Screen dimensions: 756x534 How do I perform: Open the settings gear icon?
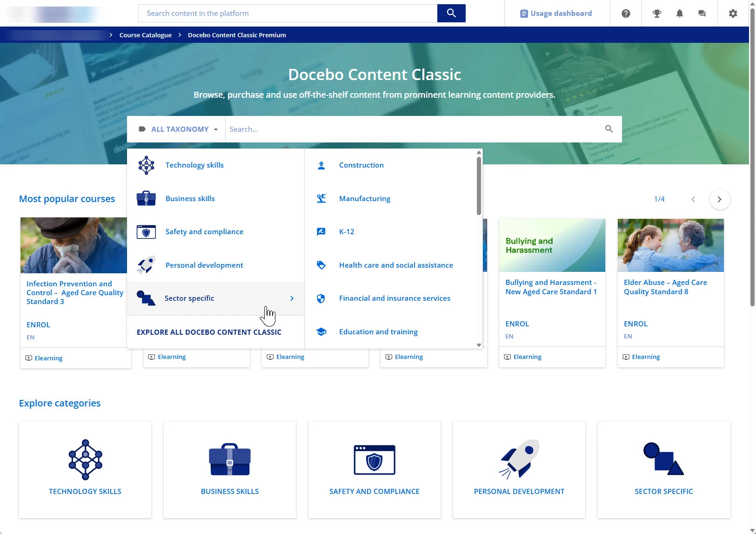point(733,14)
